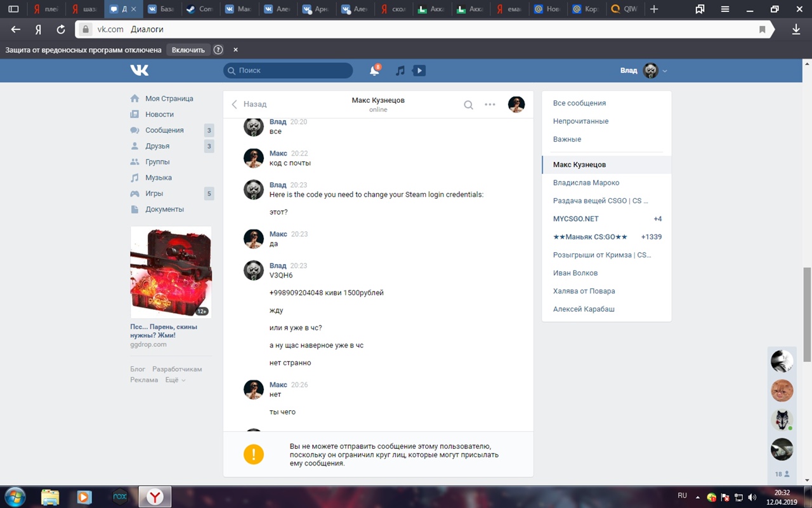The height and width of the screenshot is (508, 812).
Task: Open the Владислав Мароко conversation
Action: coord(586,182)
